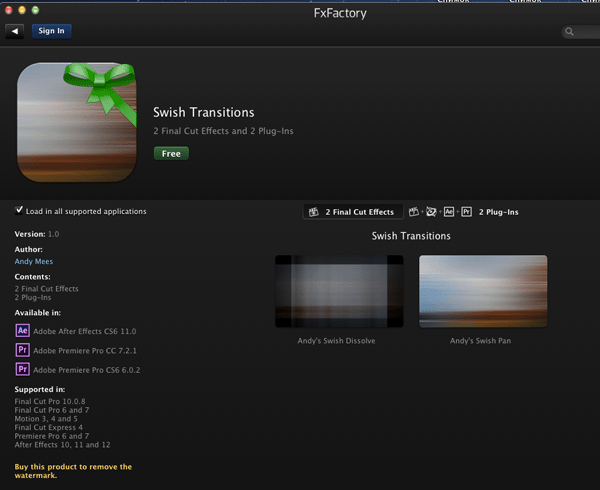
Task: Click Buy this product to remove watermark
Action: (73, 471)
